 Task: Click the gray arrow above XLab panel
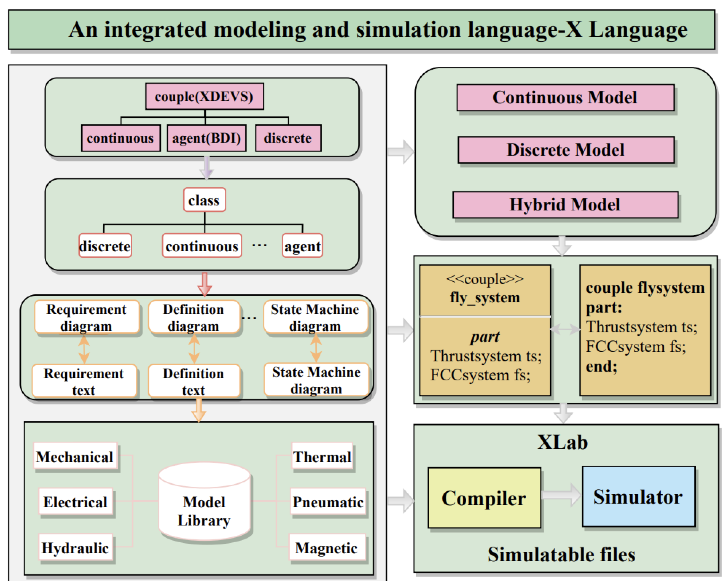click(563, 413)
